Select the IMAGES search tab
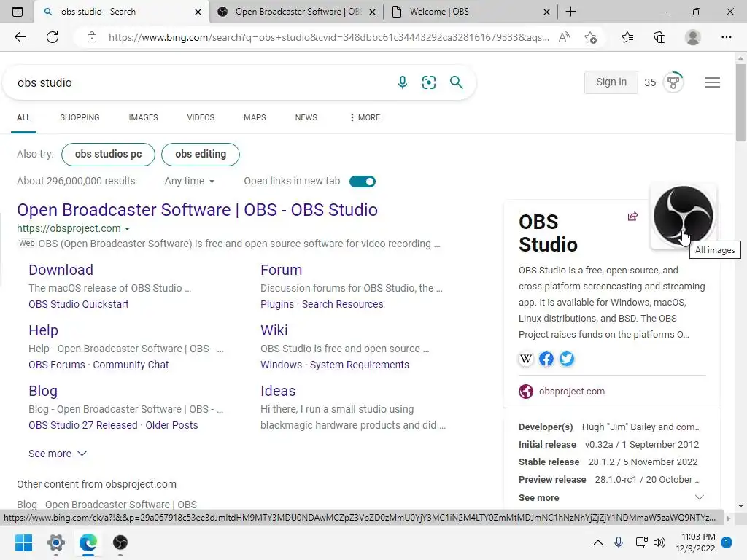This screenshot has width=747, height=560. (143, 117)
